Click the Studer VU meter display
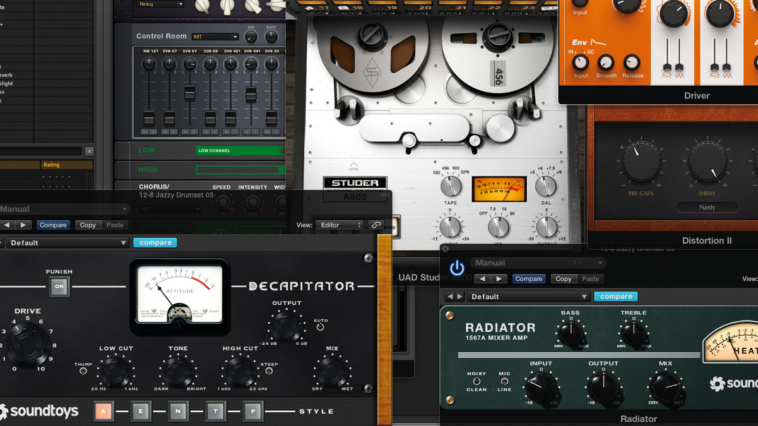The width and height of the screenshot is (758, 426). [x=498, y=189]
